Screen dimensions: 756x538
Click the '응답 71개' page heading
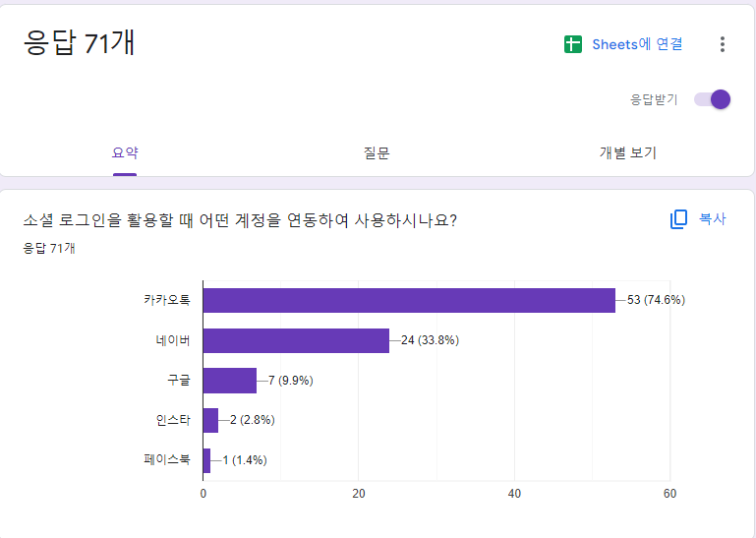point(79,42)
